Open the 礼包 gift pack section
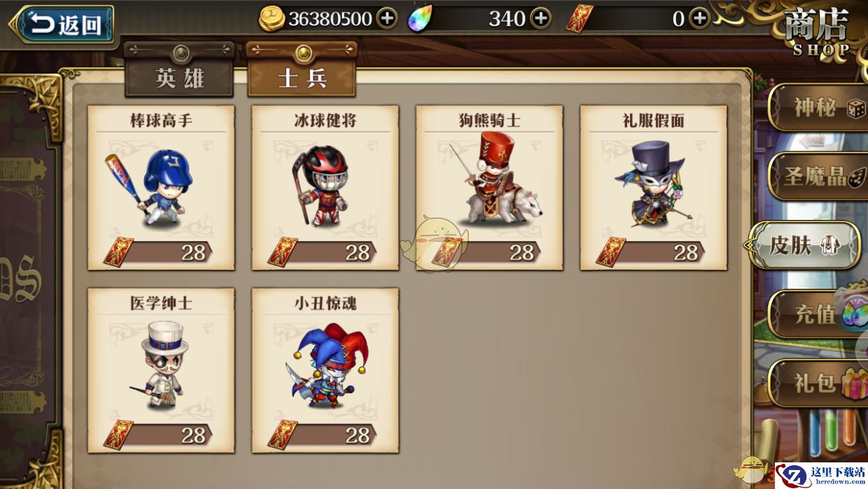Screen dimensions: 868x489 coord(819,383)
